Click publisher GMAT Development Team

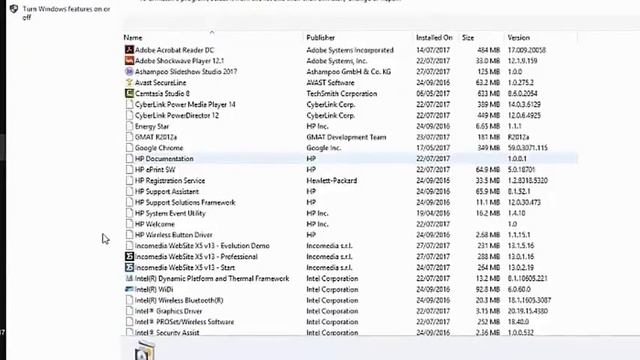click(x=346, y=137)
